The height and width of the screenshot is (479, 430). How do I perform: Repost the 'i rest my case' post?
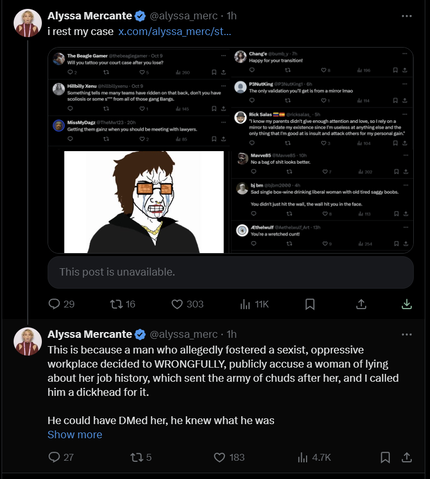coord(123,304)
